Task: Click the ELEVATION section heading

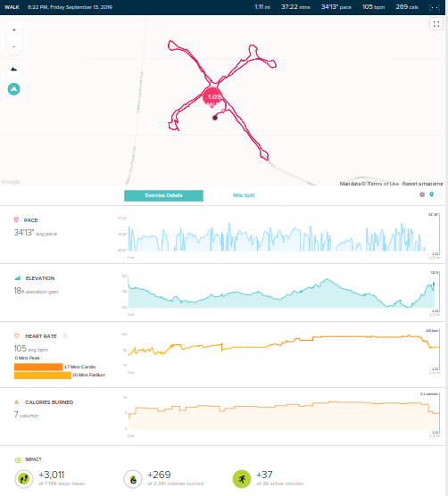Action: (x=40, y=278)
